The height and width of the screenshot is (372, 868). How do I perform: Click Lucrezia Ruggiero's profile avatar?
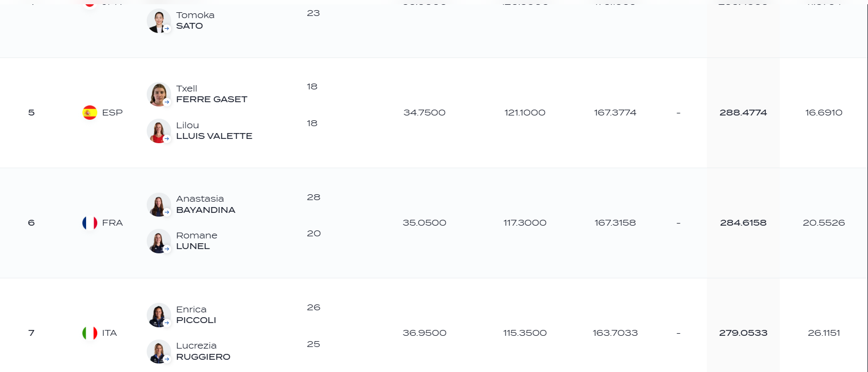[158, 351]
